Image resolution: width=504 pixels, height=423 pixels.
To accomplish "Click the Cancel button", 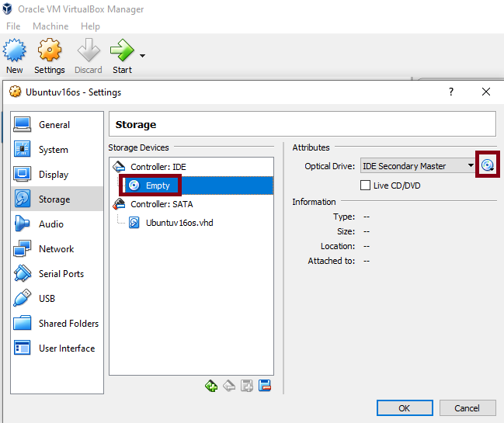I will pos(468,408).
